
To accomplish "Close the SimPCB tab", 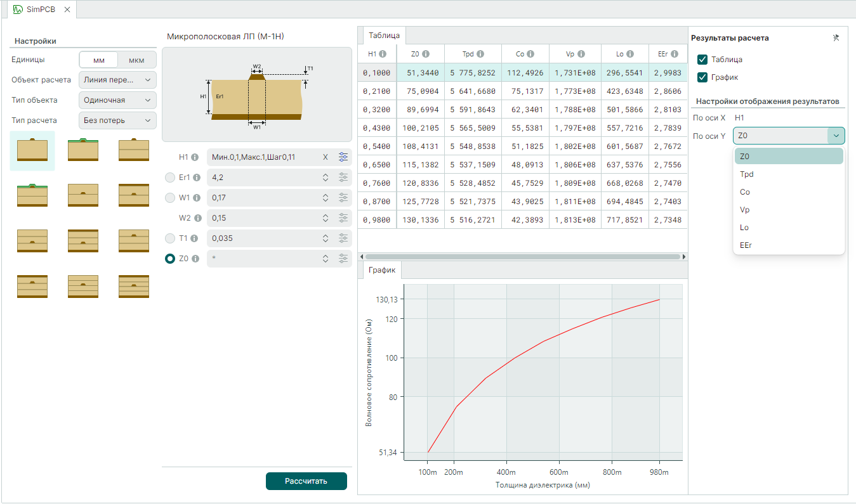I will [67, 10].
